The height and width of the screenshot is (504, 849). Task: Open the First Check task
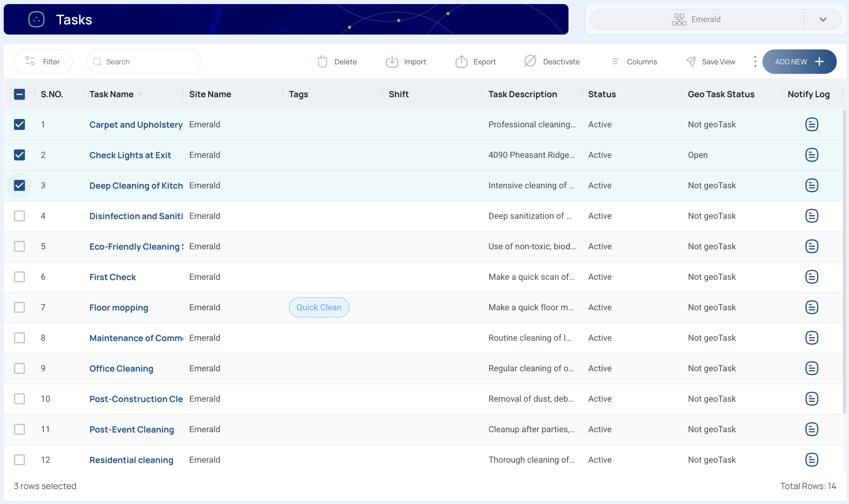point(112,277)
